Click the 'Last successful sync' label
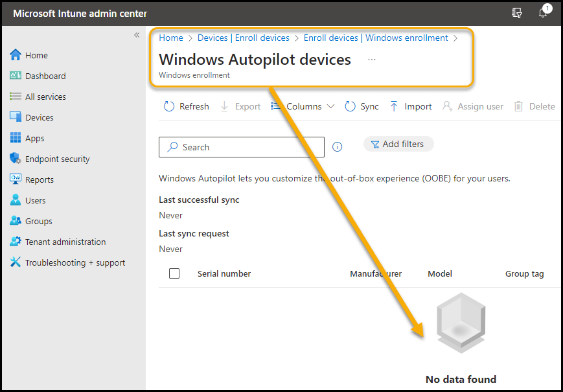 [x=199, y=200]
